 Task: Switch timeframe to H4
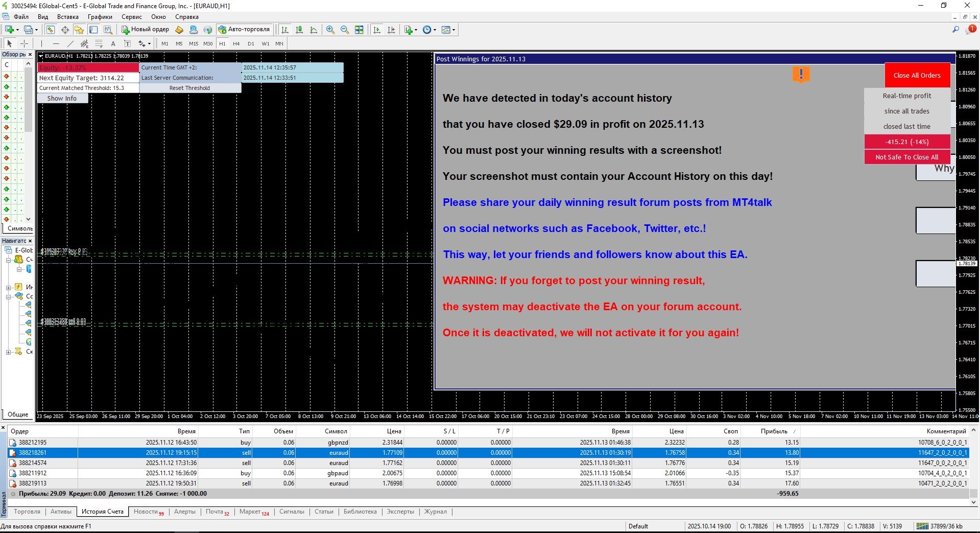point(236,44)
